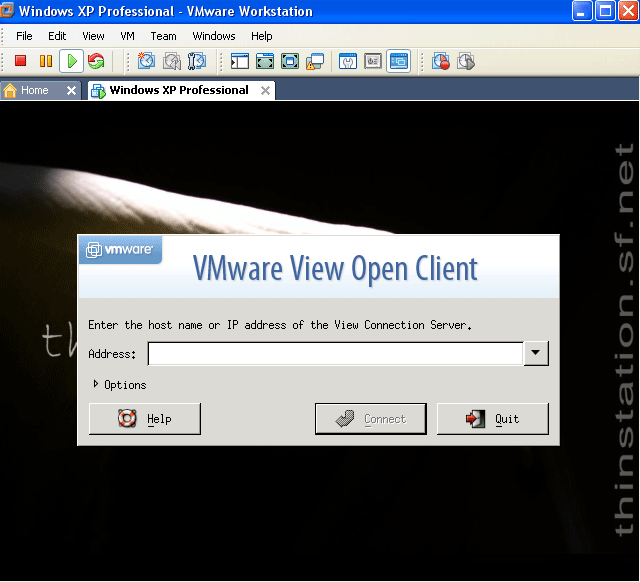Click the Quit button

point(493,419)
